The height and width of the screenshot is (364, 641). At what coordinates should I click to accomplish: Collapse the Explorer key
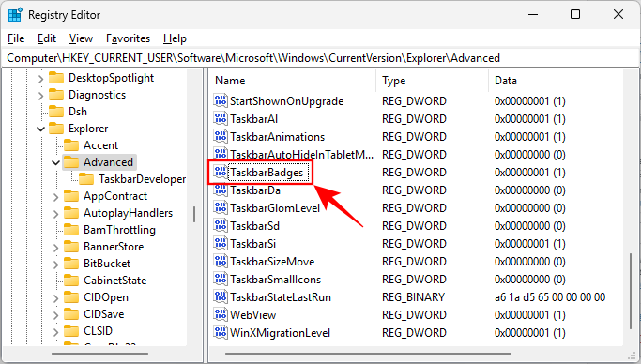point(40,129)
